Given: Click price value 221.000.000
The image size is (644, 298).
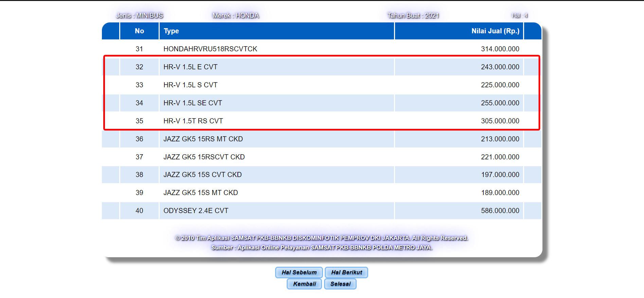Looking at the screenshot, I should click(500, 157).
